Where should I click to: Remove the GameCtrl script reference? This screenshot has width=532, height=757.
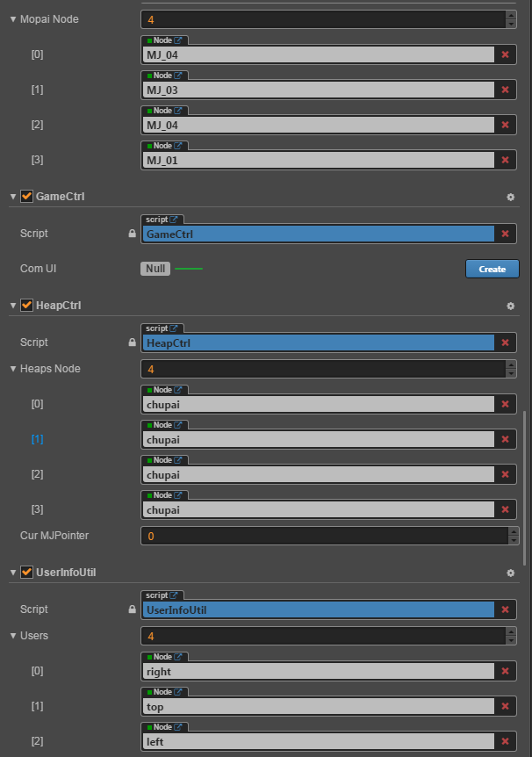pos(505,234)
